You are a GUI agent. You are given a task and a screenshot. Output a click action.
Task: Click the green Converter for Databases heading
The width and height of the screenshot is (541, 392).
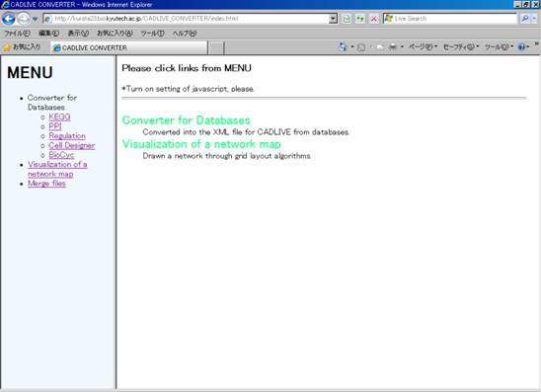pyautogui.click(x=187, y=120)
